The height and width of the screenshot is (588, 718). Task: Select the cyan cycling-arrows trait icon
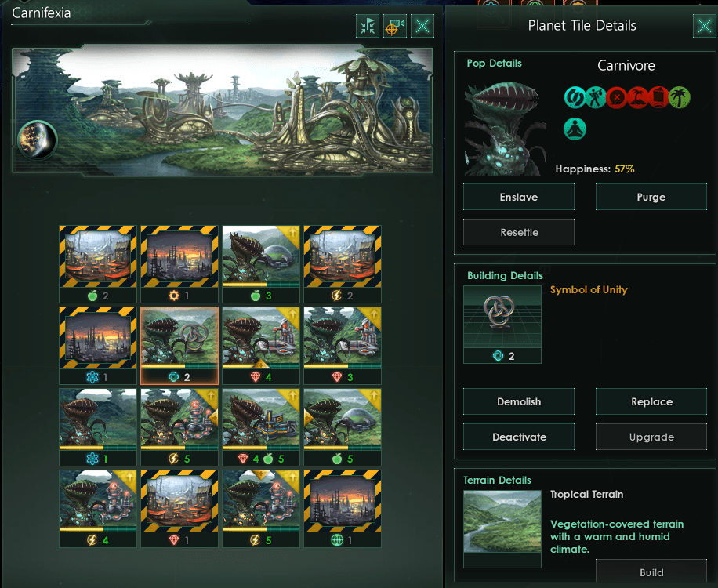(x=575, y=97)
